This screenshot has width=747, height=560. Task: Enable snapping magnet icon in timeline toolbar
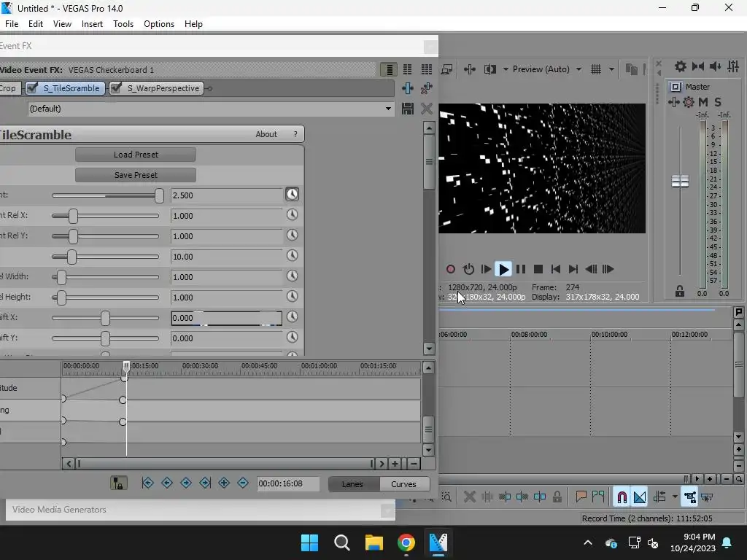point(622,497)
